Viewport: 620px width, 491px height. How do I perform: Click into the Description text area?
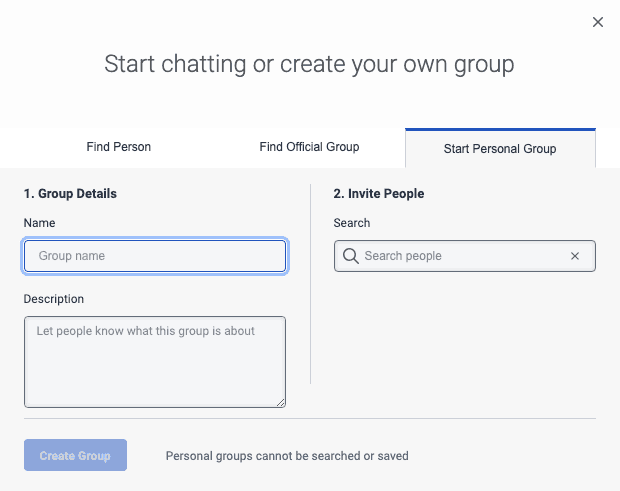[155, 362]
